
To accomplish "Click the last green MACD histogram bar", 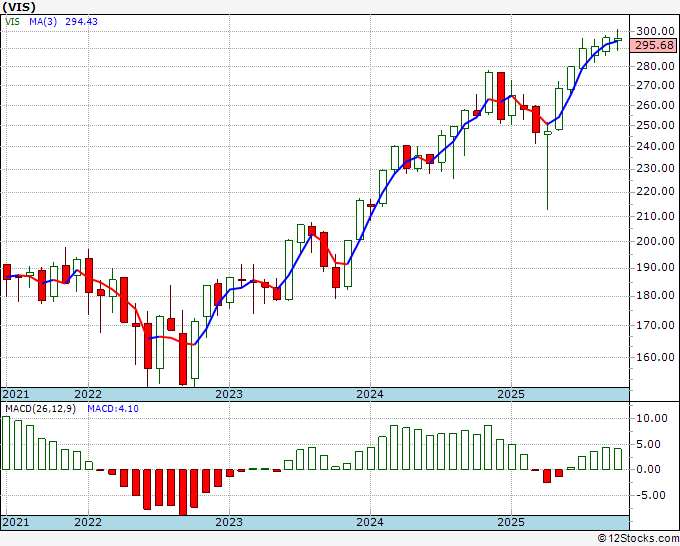I will pyautogui.click(x=618, y=459).
